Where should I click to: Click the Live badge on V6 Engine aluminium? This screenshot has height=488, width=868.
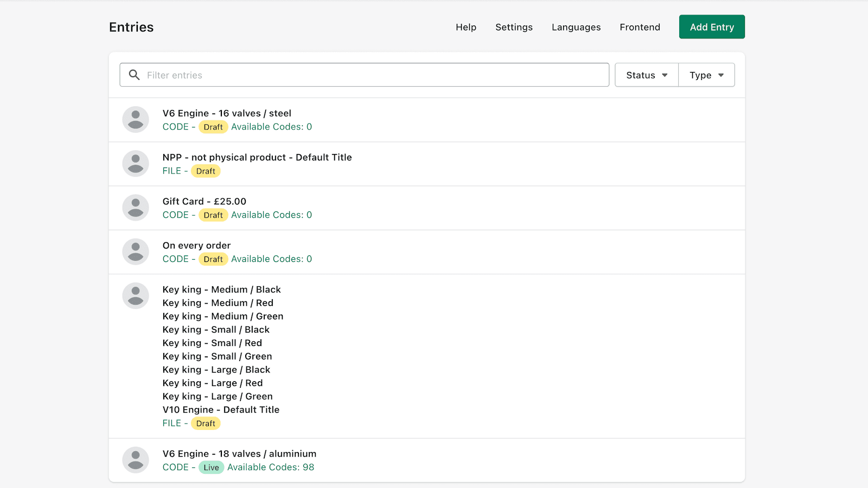(211, 467)
